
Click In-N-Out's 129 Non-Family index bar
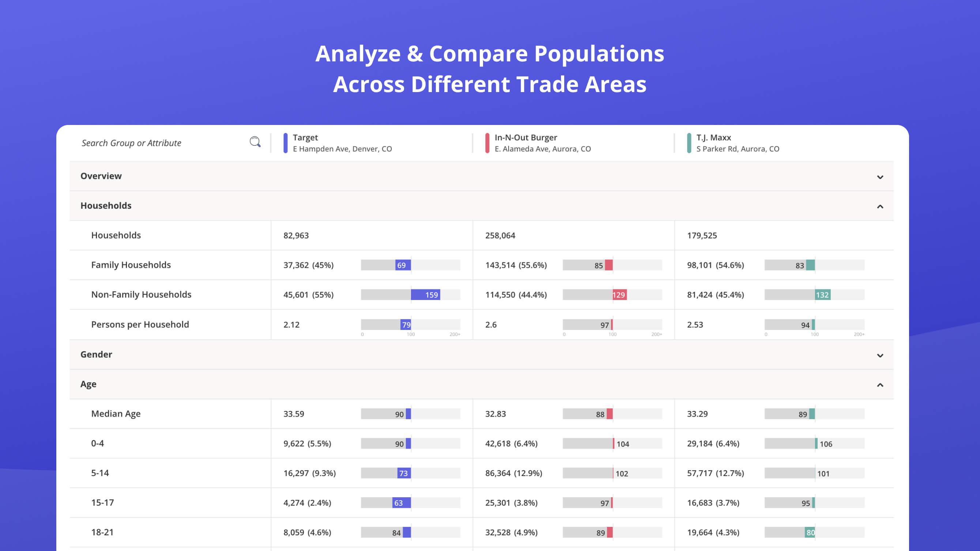pyautogui.click(x=619, y=295)
